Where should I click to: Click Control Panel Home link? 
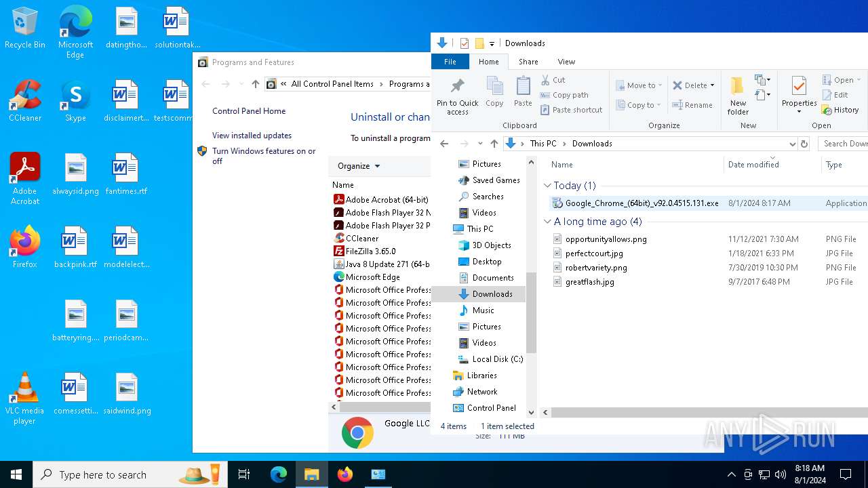(249, 111)
